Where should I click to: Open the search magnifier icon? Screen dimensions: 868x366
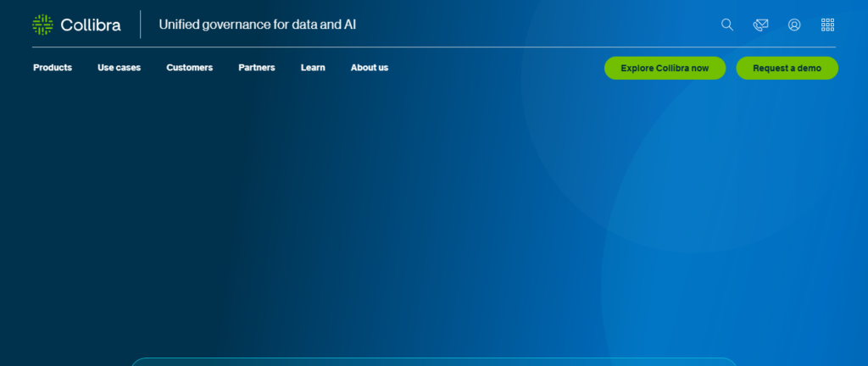tap(726, 25)
